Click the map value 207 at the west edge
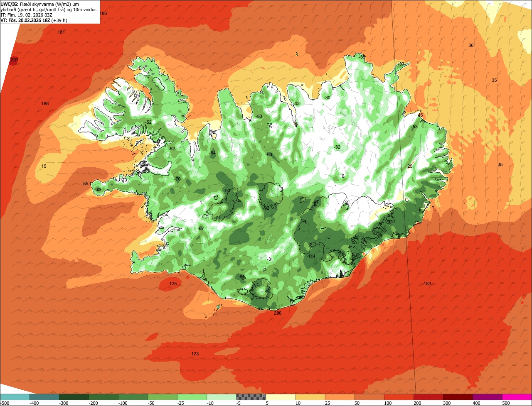Screen dimensions: 532x406 [x=14, y=60]
